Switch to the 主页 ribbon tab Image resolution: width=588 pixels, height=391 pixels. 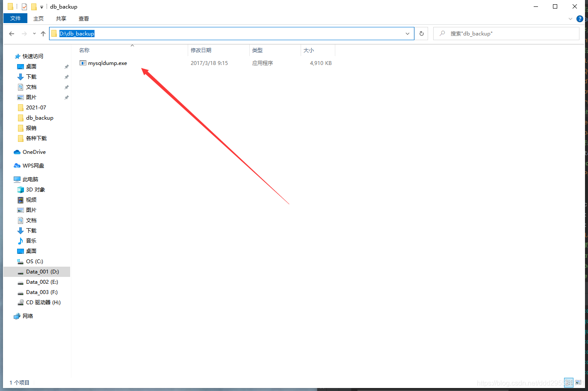(x=38, y=18)
